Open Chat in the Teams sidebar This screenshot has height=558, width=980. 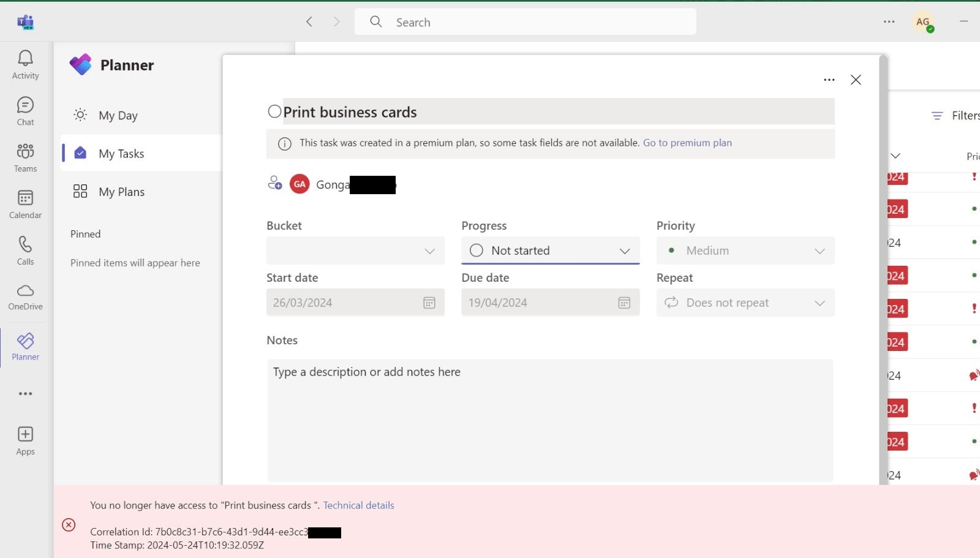coord(25,111)
